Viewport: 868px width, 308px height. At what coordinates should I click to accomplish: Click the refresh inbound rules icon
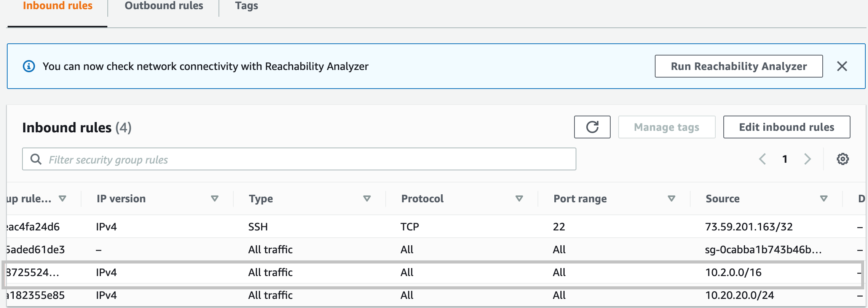(x=592, y=127)
